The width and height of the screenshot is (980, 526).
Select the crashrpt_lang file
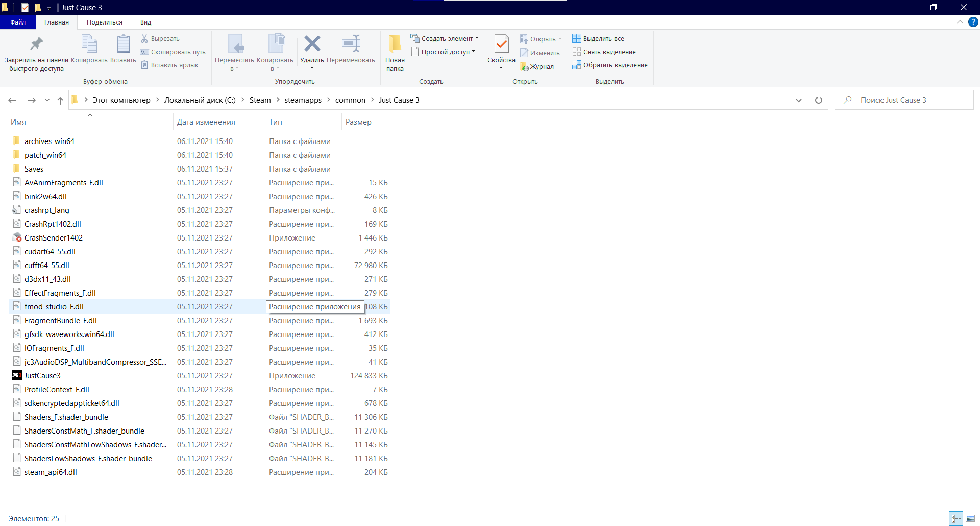tap(200, 210)
